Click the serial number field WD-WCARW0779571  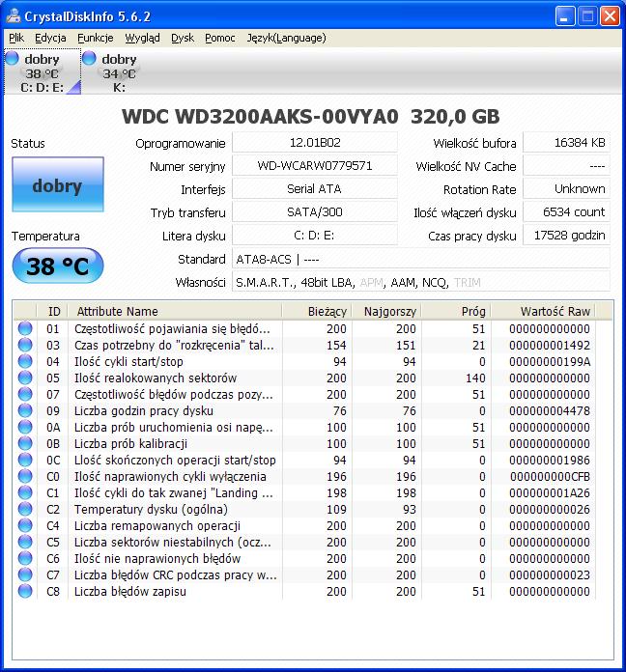click(x=315, y=166)
